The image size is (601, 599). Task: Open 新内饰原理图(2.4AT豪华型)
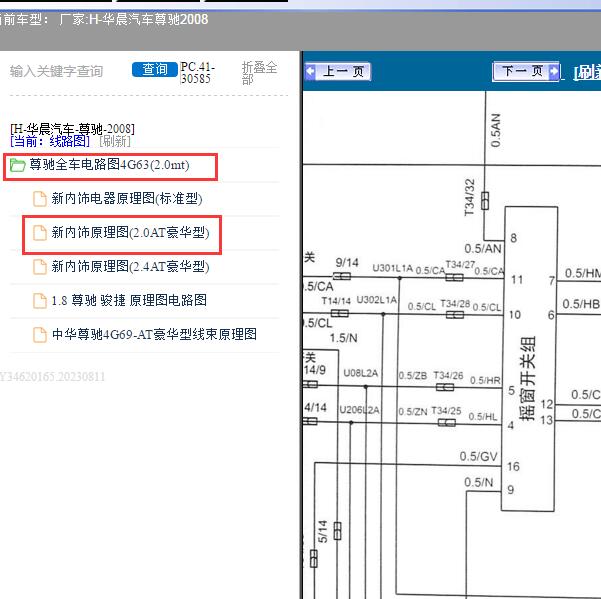pyautogui.click(x=130, y=266)
